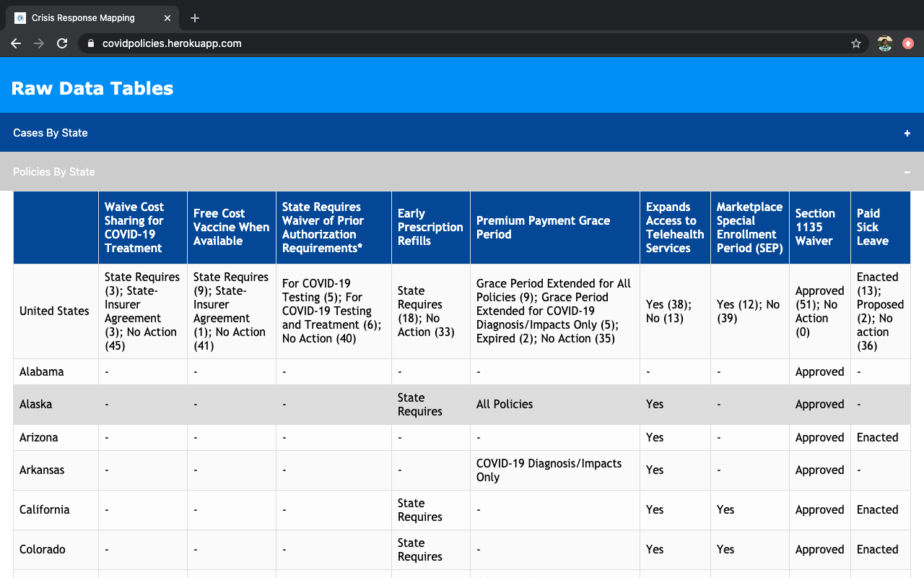Click the Paid Sick Leave column header

point(881,228)
